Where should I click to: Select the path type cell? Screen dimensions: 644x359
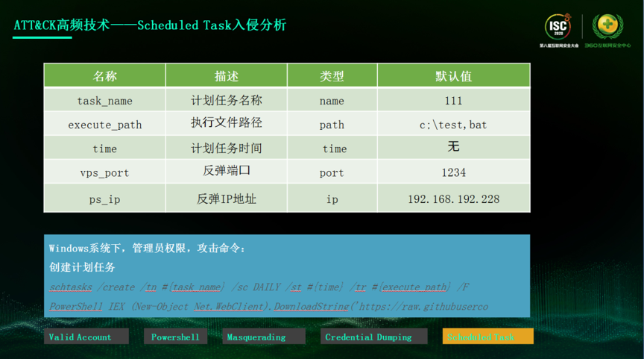tap(332, 124)
